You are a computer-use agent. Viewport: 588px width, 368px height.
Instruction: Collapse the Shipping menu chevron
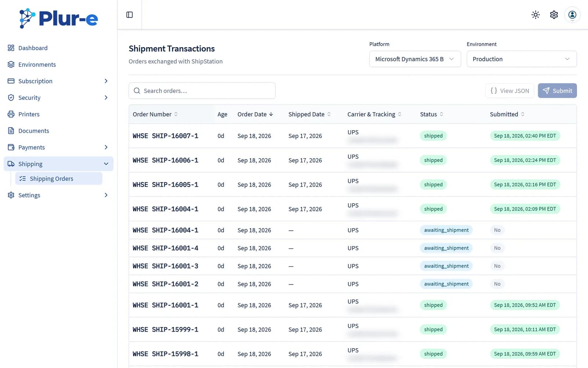pyautogui.click(x=106, y=164)
